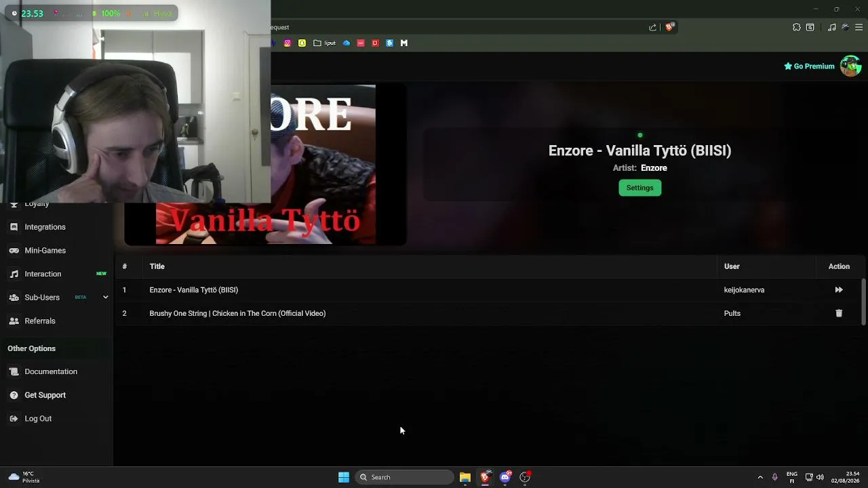Click the song queue scrollbar

click(x=863, y=302)
